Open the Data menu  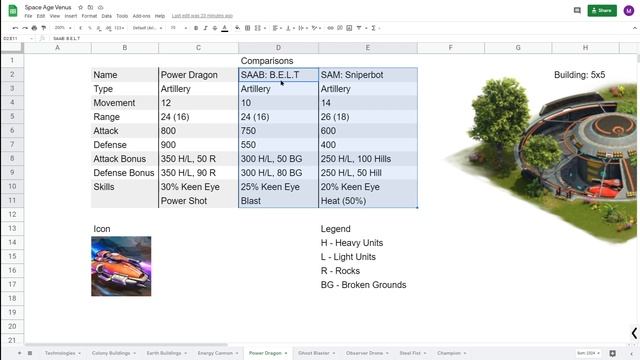pyautogui.click(x=107, y=16)
